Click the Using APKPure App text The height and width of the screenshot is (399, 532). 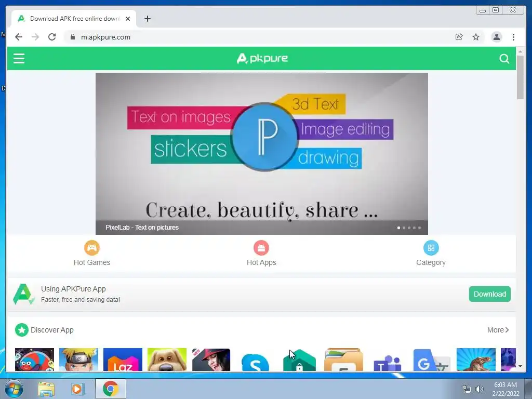(x=73, y=289)
